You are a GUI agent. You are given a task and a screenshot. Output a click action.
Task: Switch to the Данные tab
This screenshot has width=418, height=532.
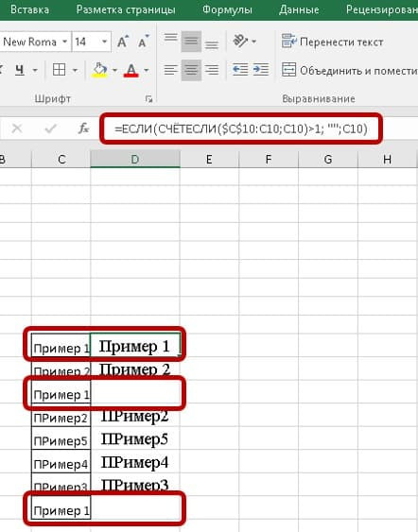[299, 9]
